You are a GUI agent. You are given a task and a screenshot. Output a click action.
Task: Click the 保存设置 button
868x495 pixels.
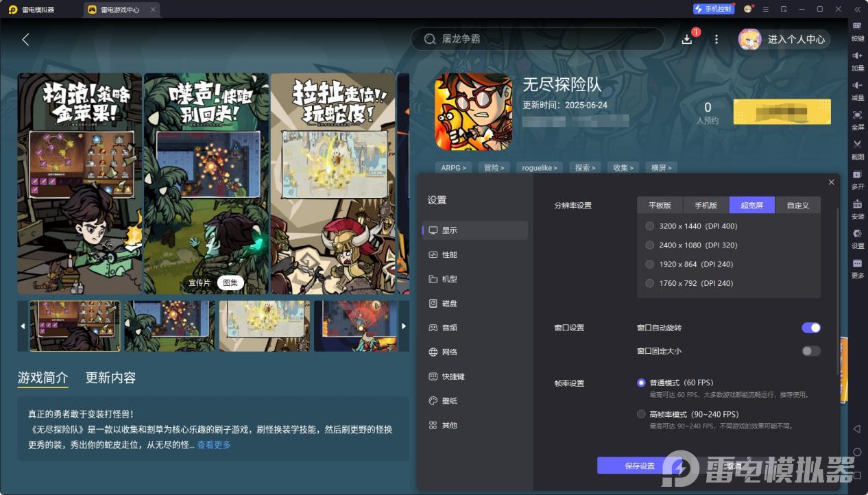(x=639, y=466)
